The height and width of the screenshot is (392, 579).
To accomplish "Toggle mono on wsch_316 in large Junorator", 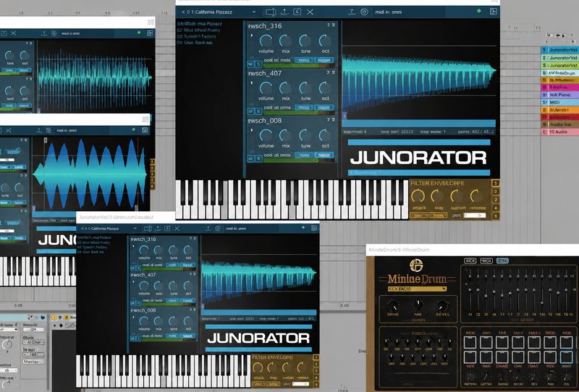I will pos(303,60).
